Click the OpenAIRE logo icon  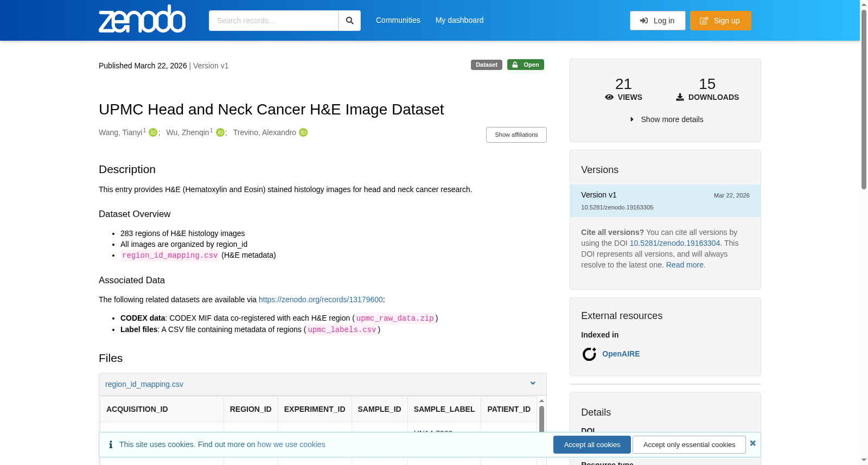[589, 354]
